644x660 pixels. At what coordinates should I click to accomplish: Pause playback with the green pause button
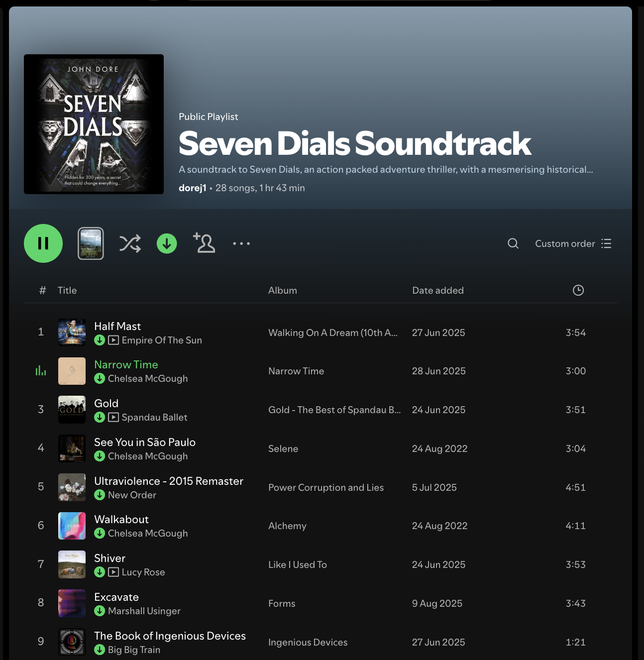click(43, 243)
